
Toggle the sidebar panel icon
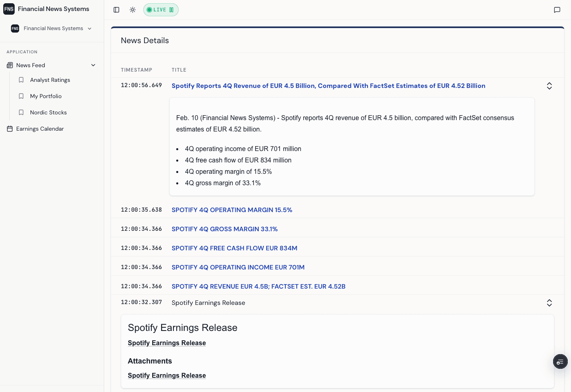(116, 10)
